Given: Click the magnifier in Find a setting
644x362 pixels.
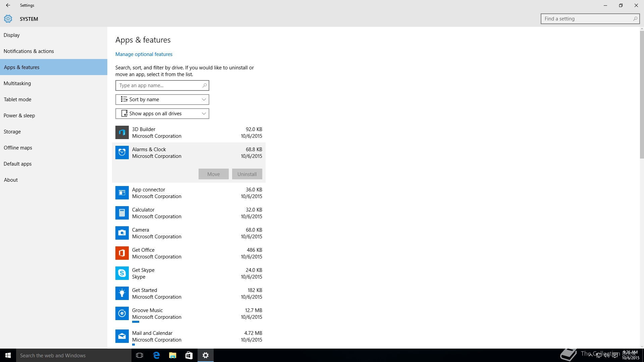Looking at the screenshot, I should coord(635,19).
